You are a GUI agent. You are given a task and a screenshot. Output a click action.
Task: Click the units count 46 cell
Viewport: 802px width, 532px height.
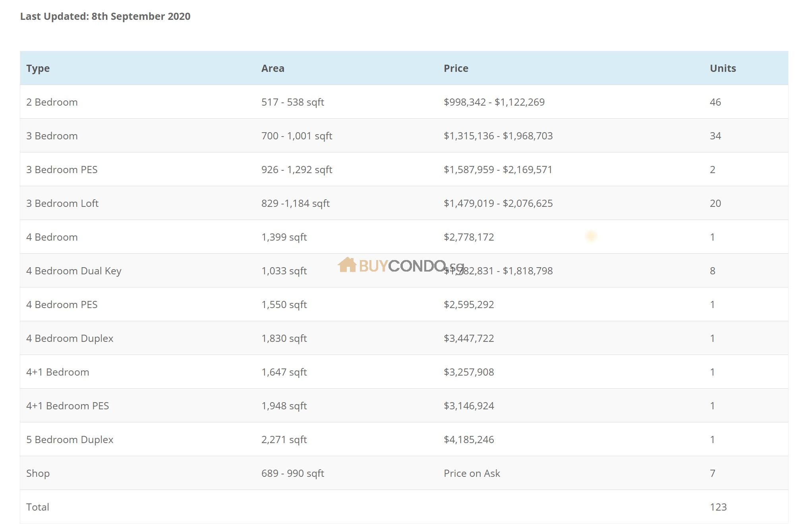[x=715, y=102]
